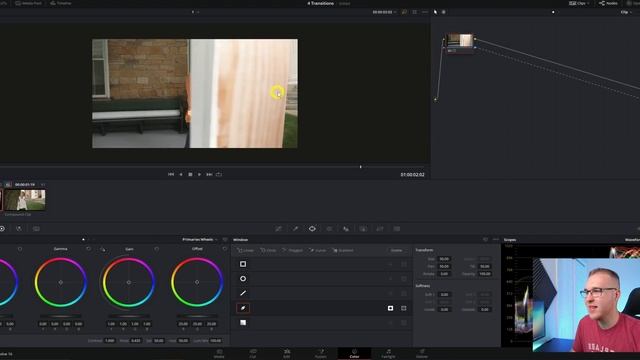Switch to the Edit page

pos(287,353)
